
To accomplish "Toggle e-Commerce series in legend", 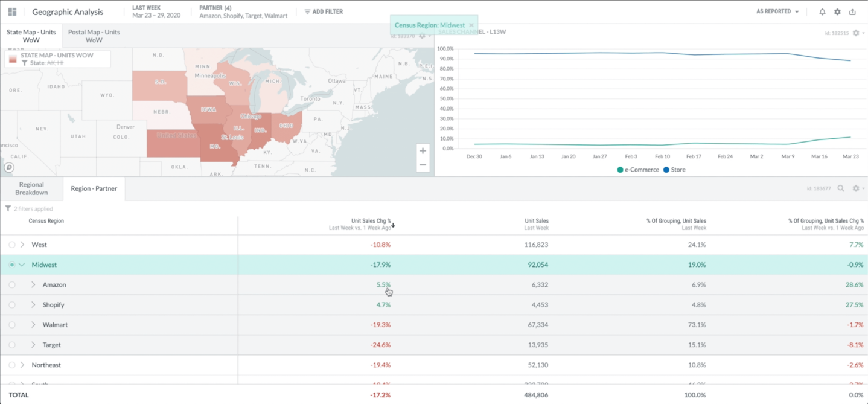I will coord(637,170).
